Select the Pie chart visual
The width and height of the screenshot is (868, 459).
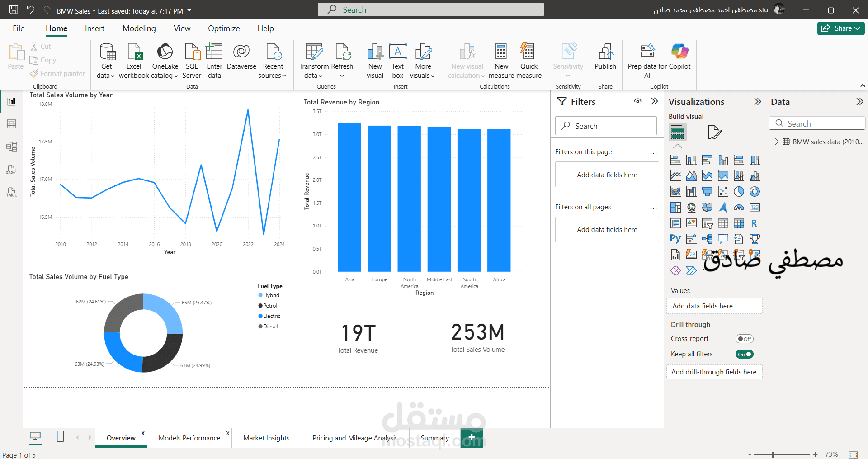pos(739,192)
